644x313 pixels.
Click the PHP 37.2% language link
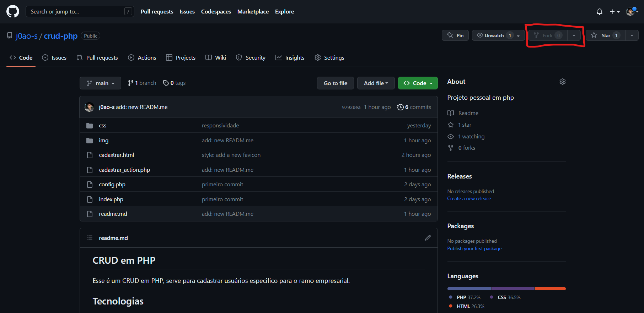click(465, 297)
